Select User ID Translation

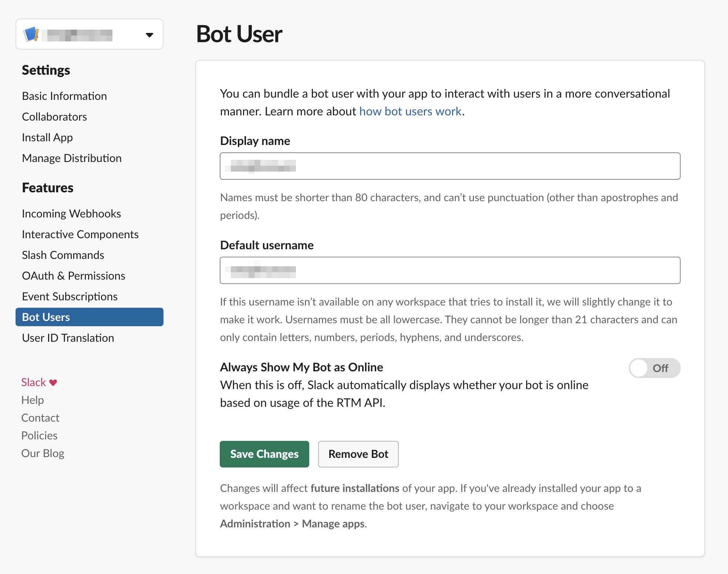[68, 338]
